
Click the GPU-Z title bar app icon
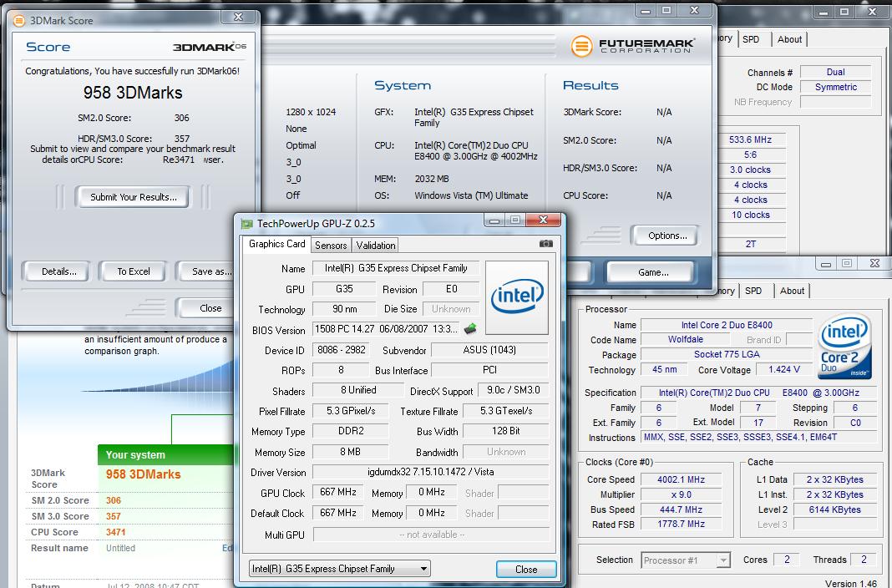tap(246, 224)
